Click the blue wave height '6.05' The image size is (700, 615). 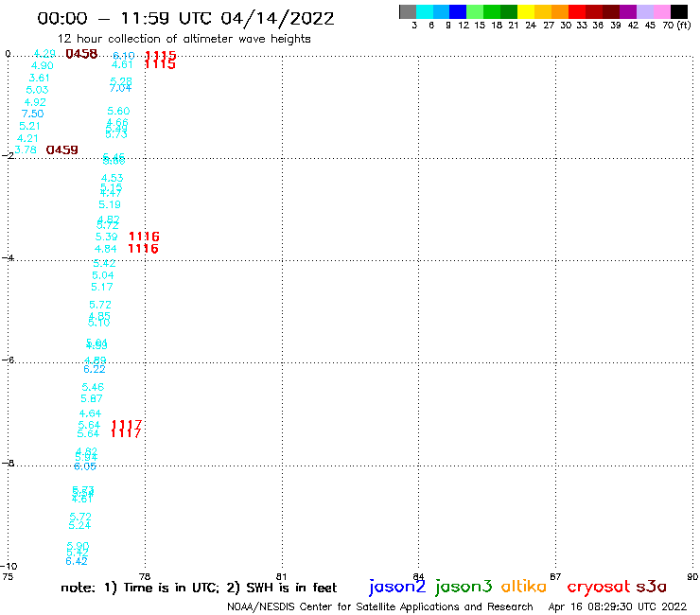click(85, 466)
